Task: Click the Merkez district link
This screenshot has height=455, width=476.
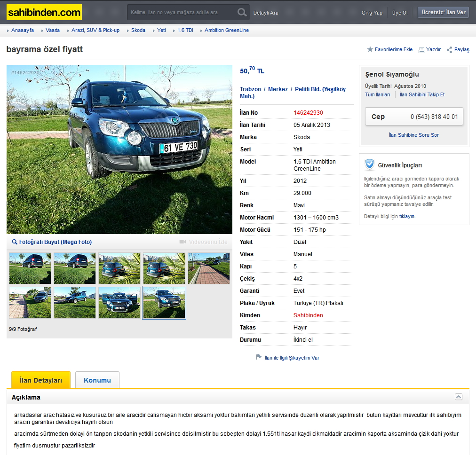Action: click(278, 89)
